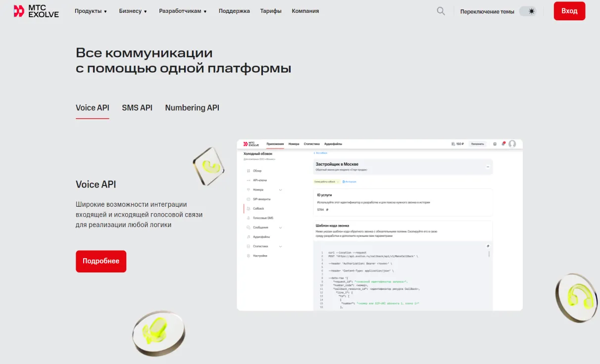
Task: Select the Voice API tab
Action: 93,108
